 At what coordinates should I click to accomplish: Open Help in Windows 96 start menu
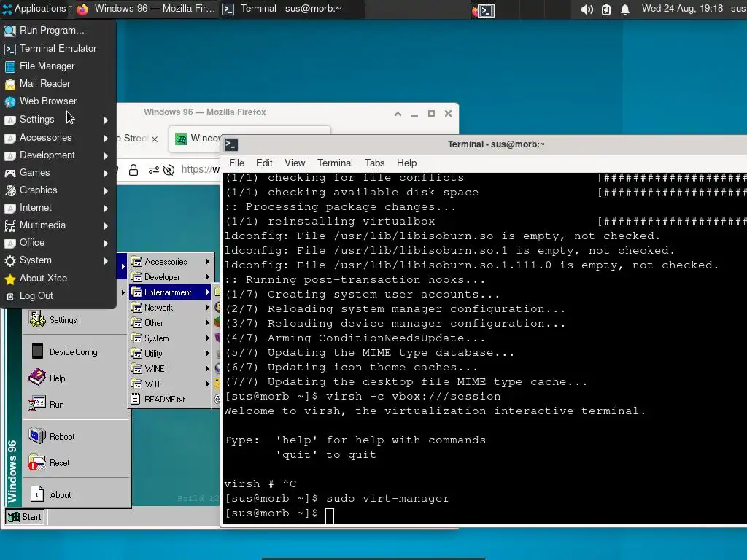point(76,378)
